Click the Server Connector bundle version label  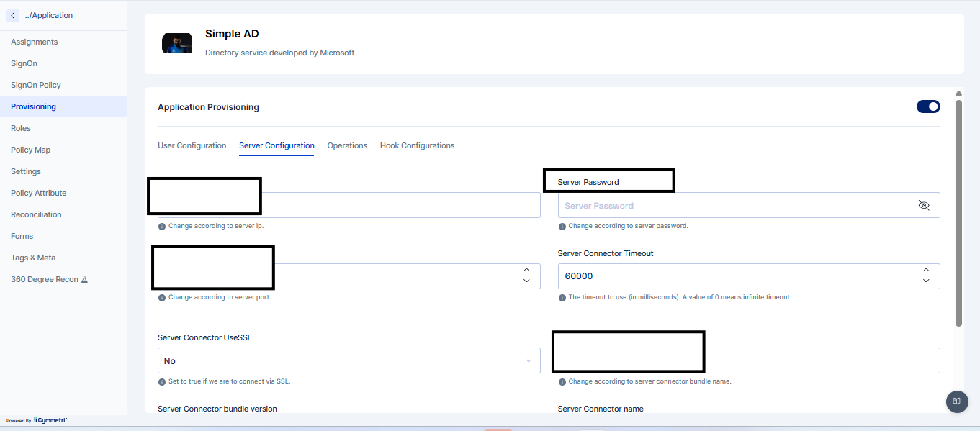[217, 409]
